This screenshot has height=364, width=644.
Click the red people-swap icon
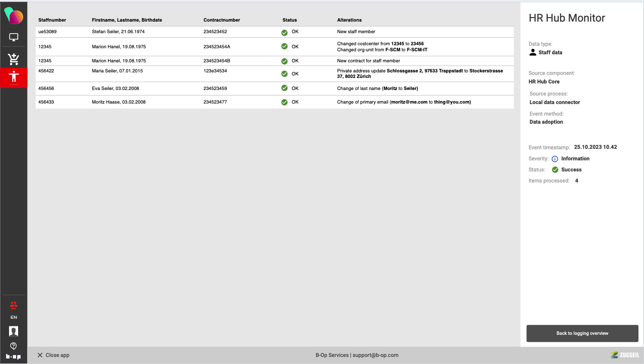[x=14, y=305]
